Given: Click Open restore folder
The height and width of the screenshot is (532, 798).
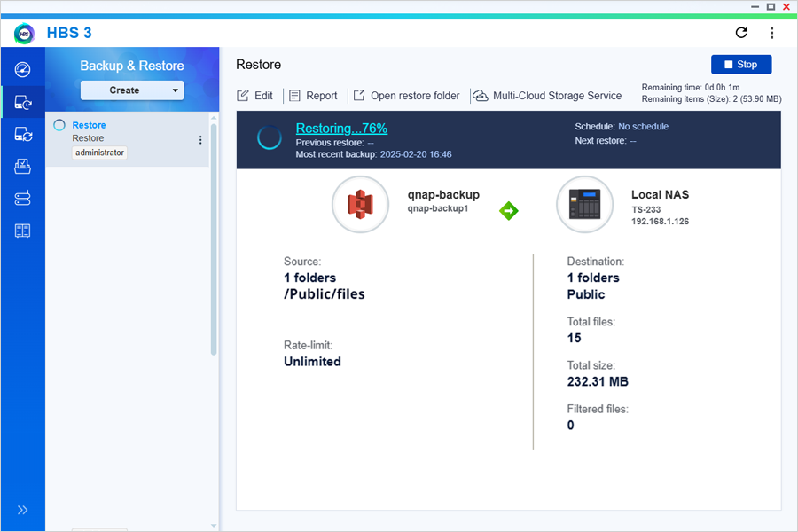Looking at the screenshot, I should point(407,96).
